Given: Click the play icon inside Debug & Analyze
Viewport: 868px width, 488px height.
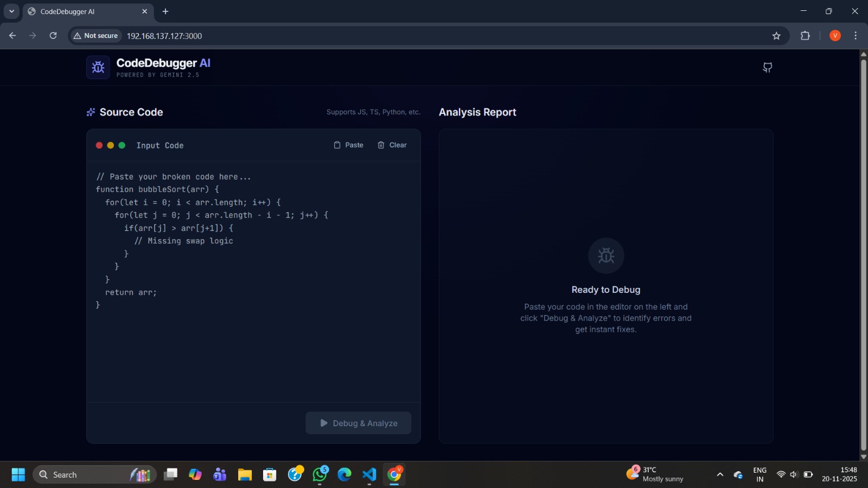Looking at the screenshot, I should coord(323,423).
